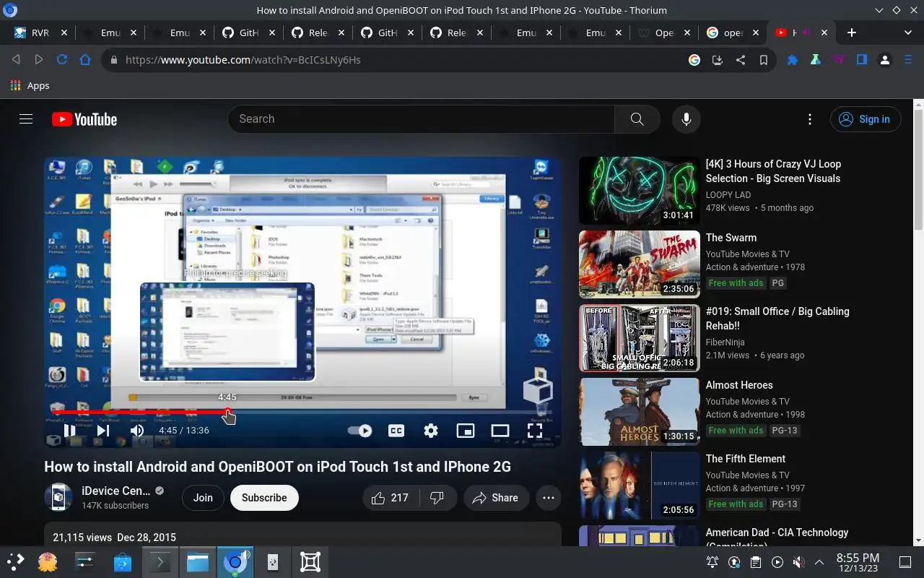This screenshot has width=924, height=578.
Task: Open the extensions puzzle icon
Action: point(793,60)
